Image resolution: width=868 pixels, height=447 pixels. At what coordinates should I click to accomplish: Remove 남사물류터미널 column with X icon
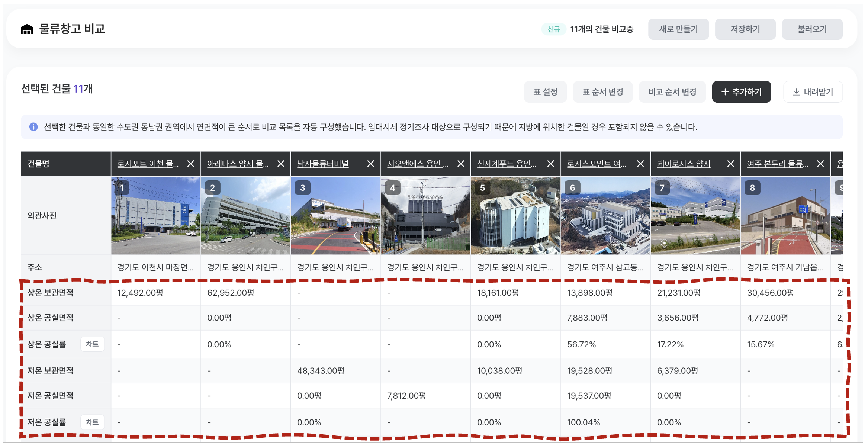point(371,164)
